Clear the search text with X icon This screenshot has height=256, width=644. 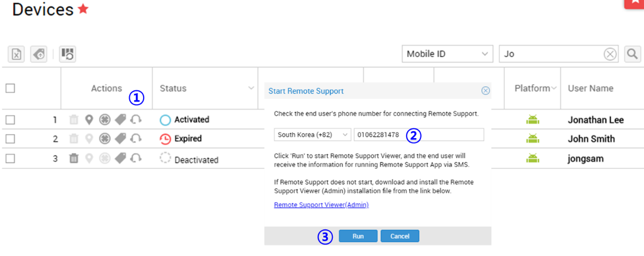click(x=610, y=54)
